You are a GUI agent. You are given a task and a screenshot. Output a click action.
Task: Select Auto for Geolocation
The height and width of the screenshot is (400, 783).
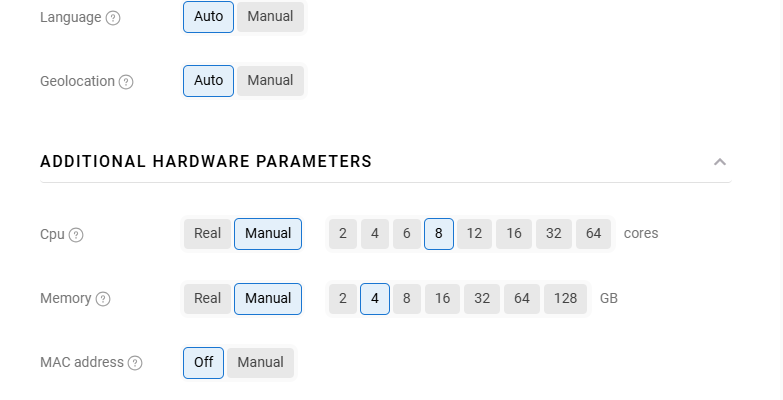tap(208, 81)
